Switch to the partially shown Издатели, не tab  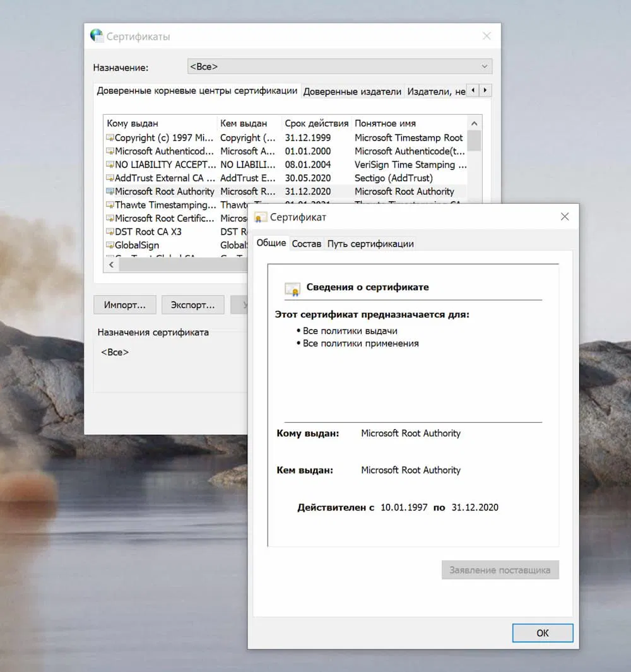(436, 91)
